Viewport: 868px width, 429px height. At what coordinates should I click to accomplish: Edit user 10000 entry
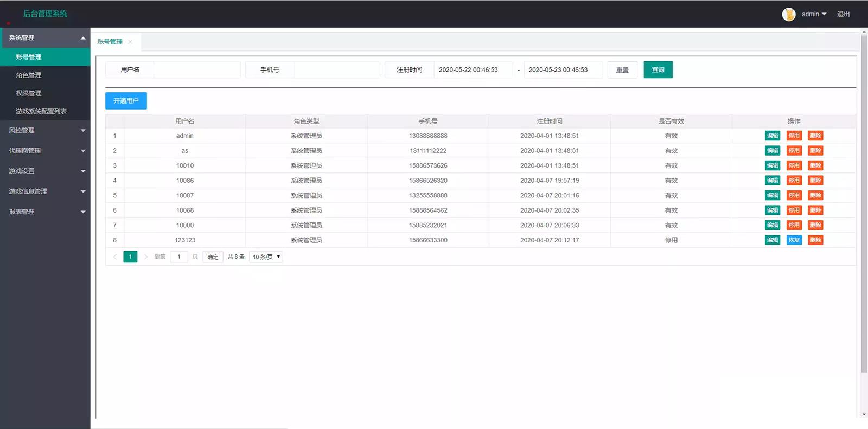pos(772,225)
